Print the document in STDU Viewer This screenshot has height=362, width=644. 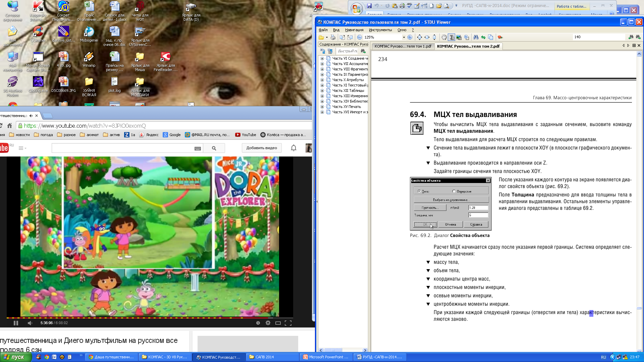point(333,37)
